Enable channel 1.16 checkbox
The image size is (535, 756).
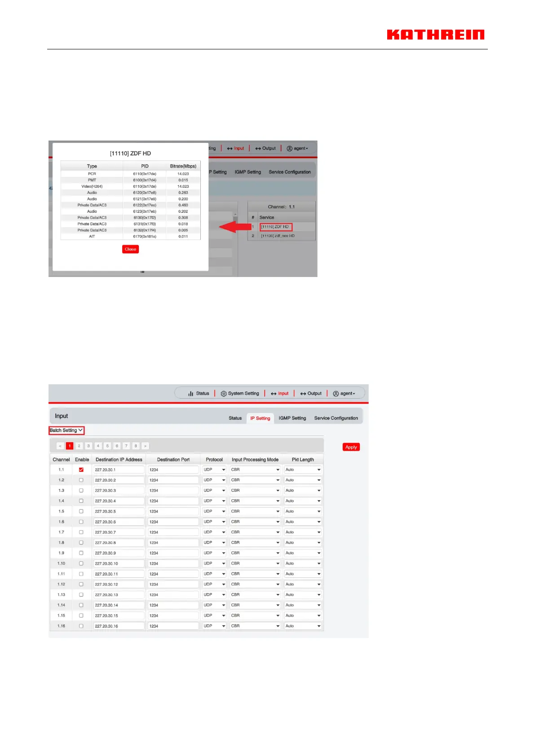coord(81,626)
